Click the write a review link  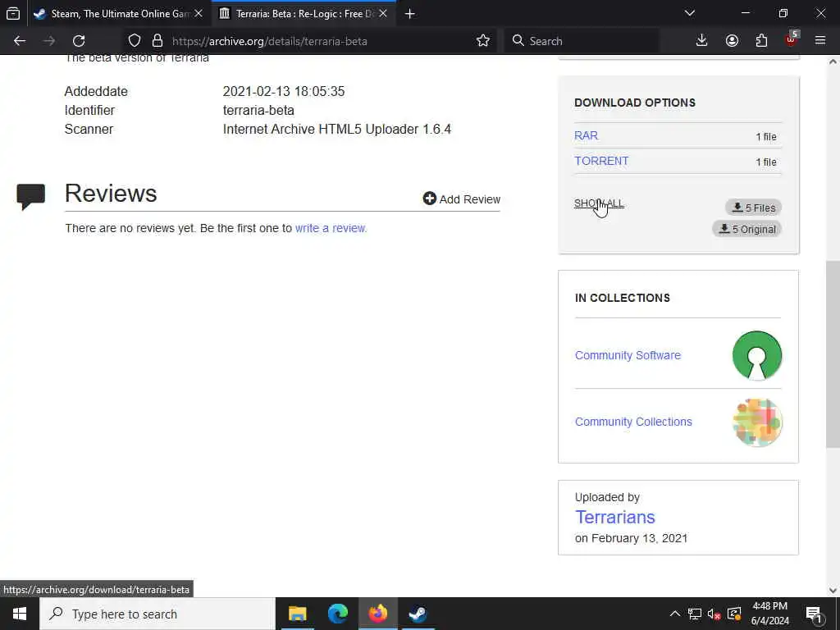331,228
